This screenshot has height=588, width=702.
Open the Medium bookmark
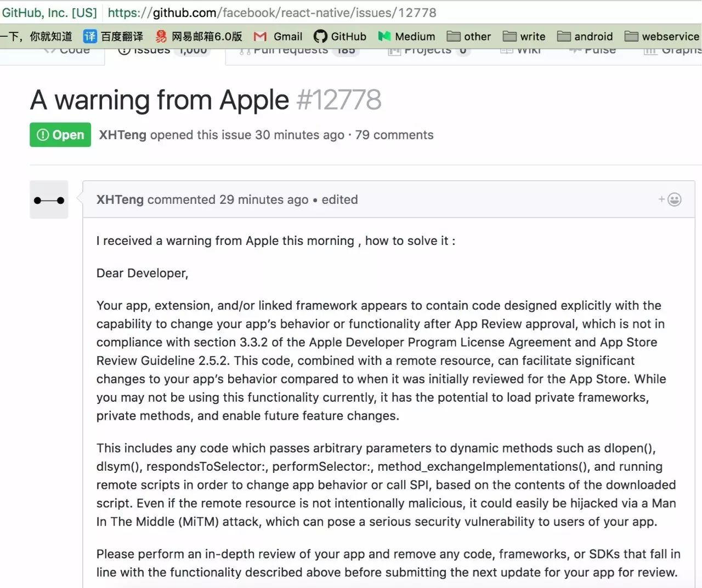point(406,36)
